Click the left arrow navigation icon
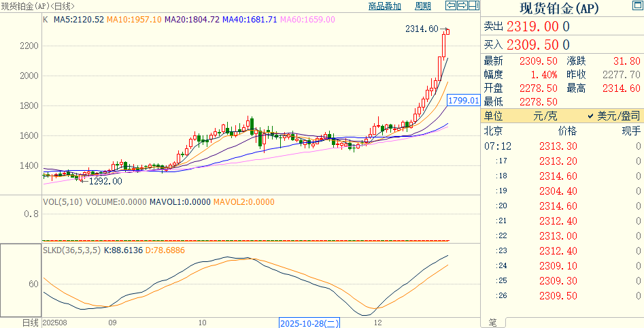Viewport: 644px width, 328px height. click(x=451, y=6)
